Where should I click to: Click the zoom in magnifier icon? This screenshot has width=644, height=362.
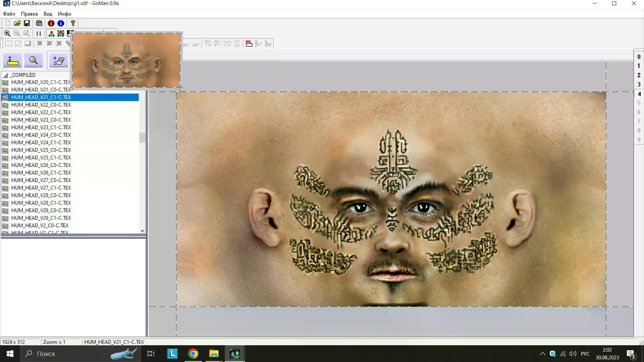point(7,34)
